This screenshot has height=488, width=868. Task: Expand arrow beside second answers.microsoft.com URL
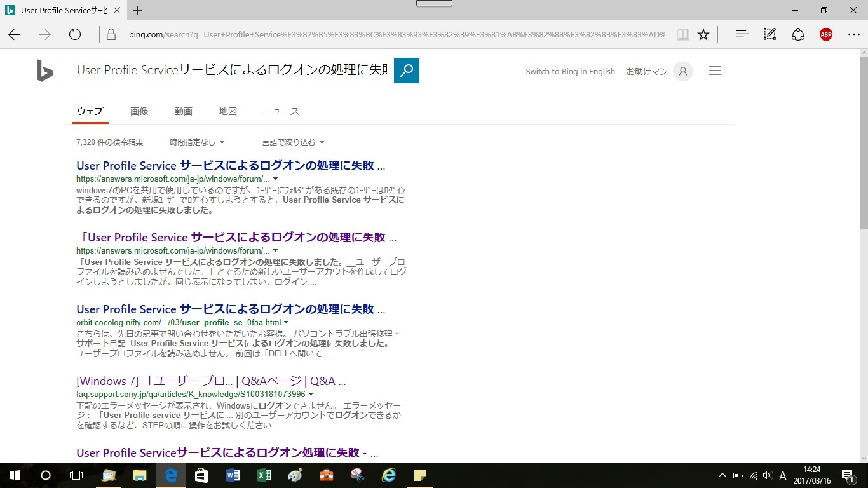[275, 251]
